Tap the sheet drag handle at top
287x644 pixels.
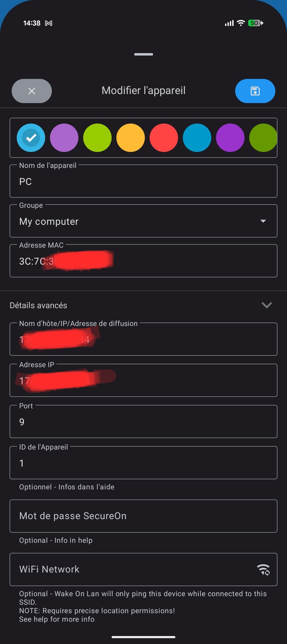tap(143, 54)
